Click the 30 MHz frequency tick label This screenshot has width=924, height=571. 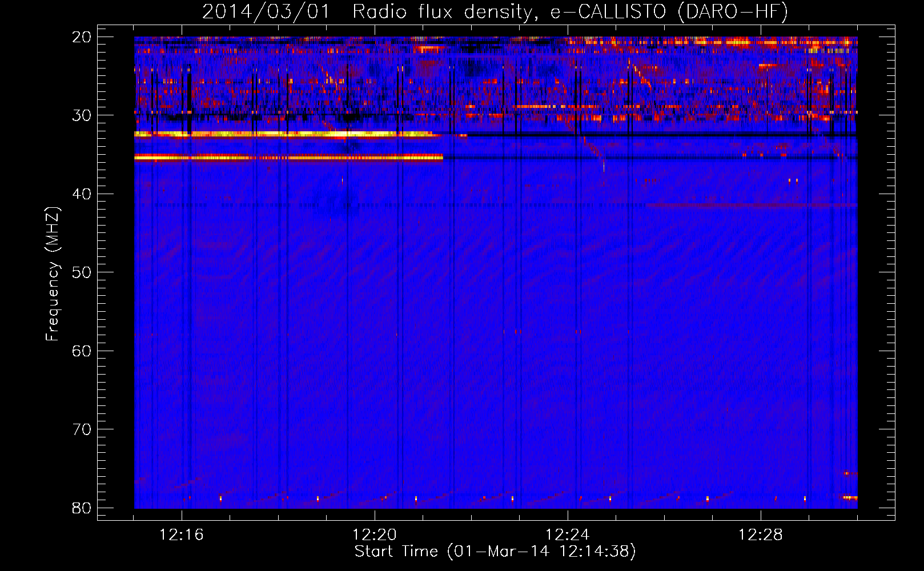click(x=82, y=115)
